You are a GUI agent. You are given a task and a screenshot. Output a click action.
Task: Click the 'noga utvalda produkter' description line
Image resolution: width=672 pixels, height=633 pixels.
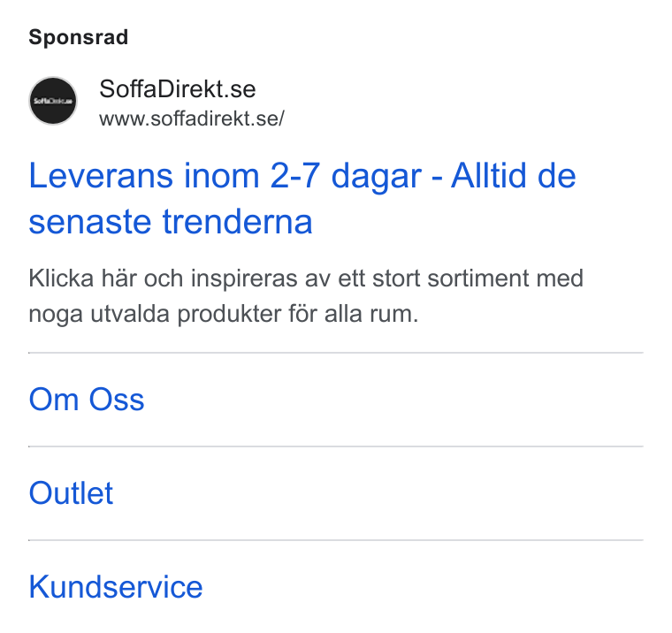coord(224,314)
